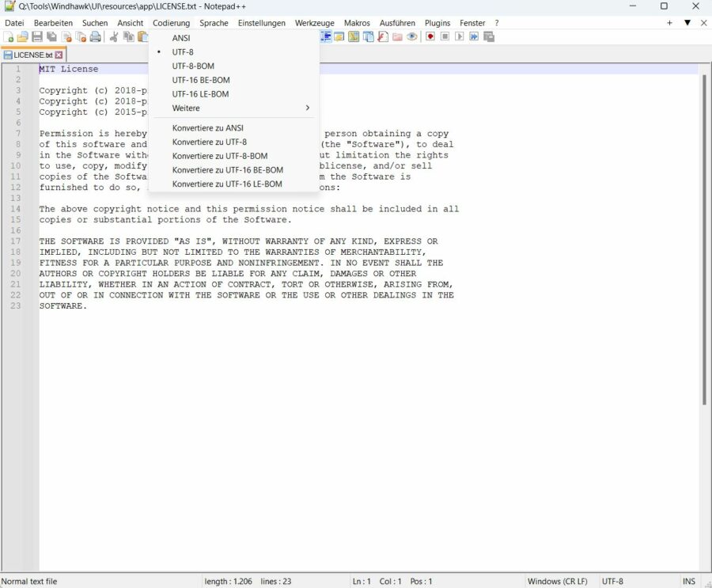Open a file via the toolbar icon
This screenshot has width=712, height=588.
click(24, 36)
